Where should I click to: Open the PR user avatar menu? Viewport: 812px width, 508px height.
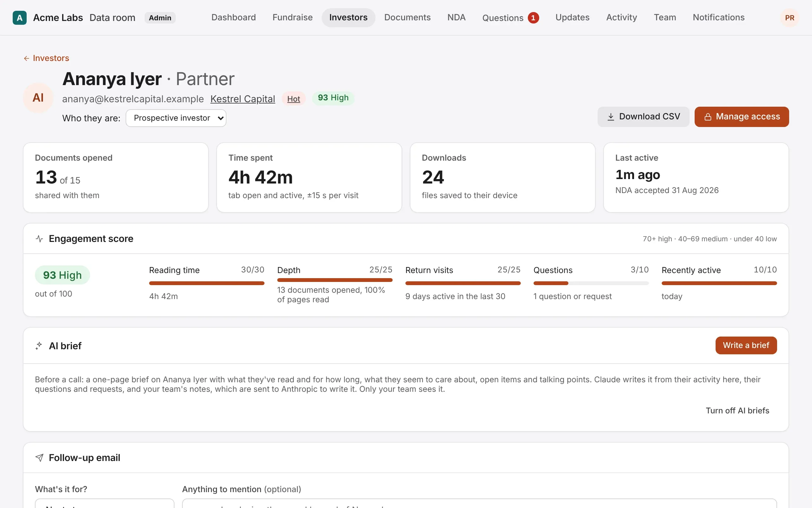pos(789,18)
